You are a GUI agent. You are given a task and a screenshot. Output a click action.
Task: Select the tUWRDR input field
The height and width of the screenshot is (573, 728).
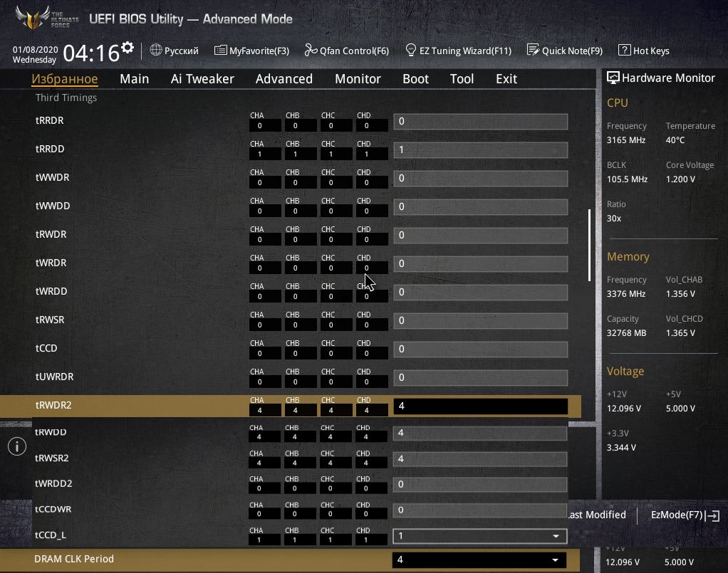pyautogui.click(x=481, y=378)
